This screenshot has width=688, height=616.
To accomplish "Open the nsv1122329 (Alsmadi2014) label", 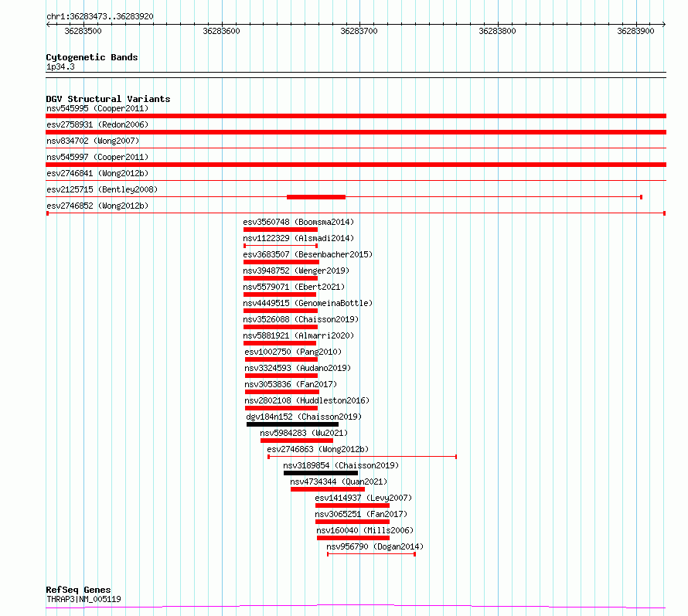I will 298,238.
